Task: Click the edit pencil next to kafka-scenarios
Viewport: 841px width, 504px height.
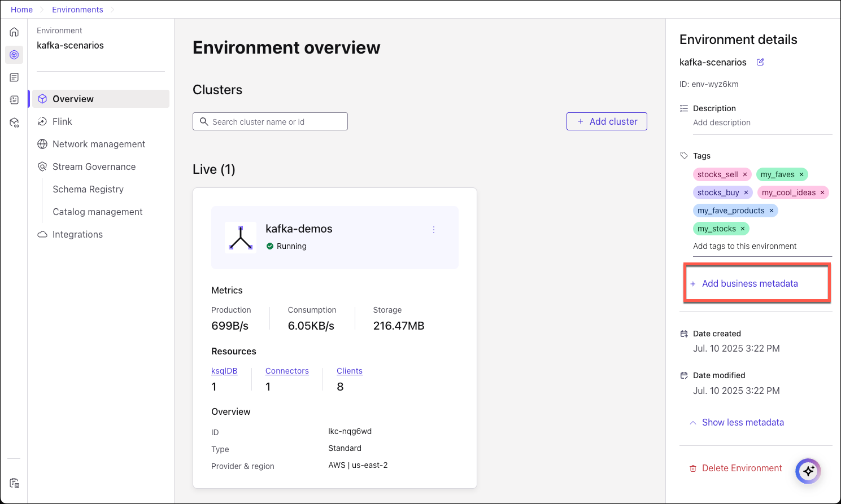Action: click(760, 62)
